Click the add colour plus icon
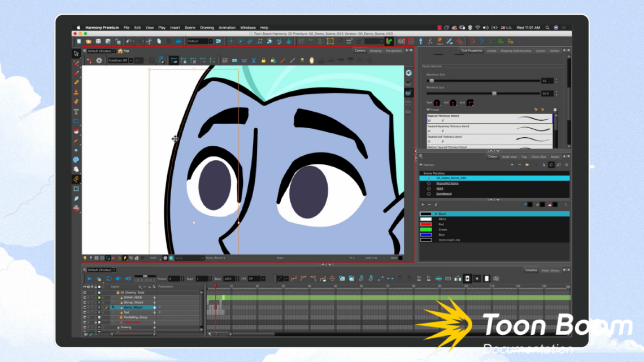Viewport: 644px width, 362px height. [423, 205]
